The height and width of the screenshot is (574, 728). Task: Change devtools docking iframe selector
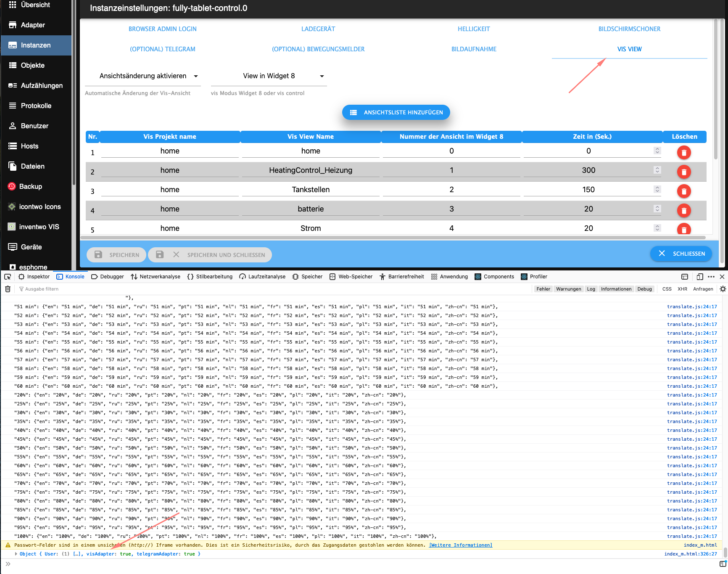click(x=685, y=277)
